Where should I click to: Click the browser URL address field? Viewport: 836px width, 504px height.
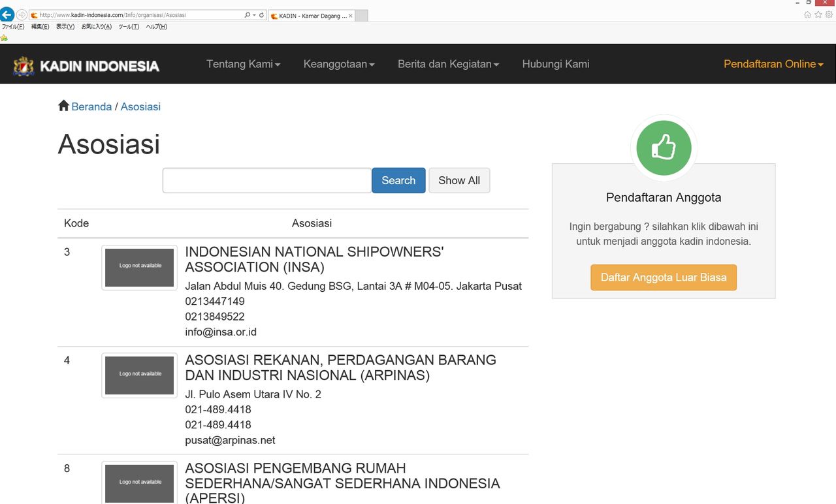coord(136,15)
